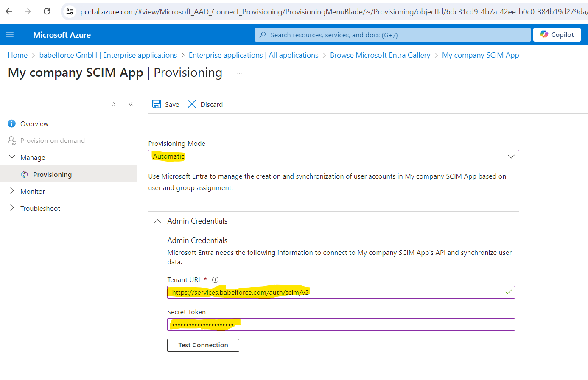The width and height of the screenshot is (588, 380).
Task: Click the Test Connection button
Action: coord(203,345)
